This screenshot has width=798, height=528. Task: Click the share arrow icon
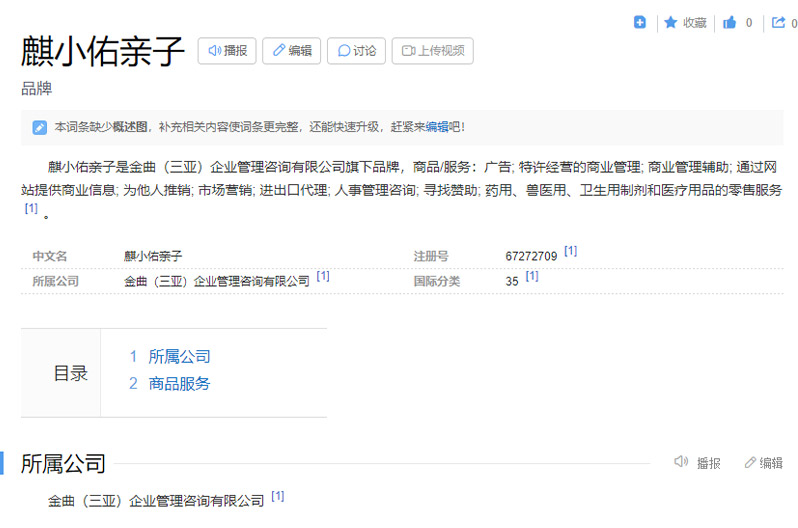tap(778, 22)
